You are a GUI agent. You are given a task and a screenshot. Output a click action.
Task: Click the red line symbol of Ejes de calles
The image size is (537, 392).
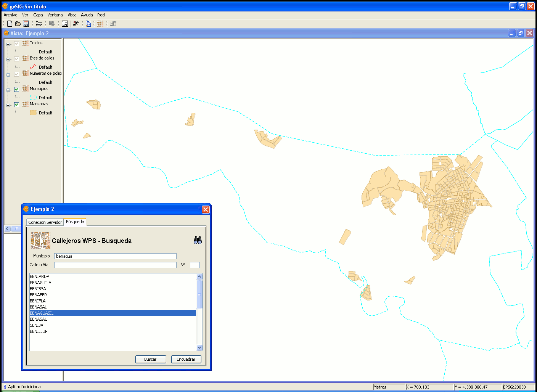tap(34, 67)
